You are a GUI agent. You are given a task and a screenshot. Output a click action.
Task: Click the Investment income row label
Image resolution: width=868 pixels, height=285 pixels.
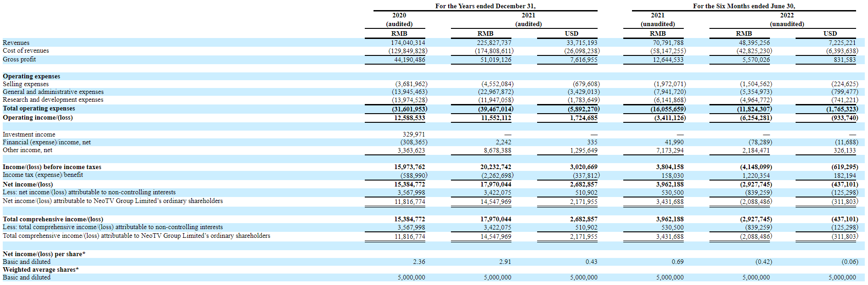[29, 134]
